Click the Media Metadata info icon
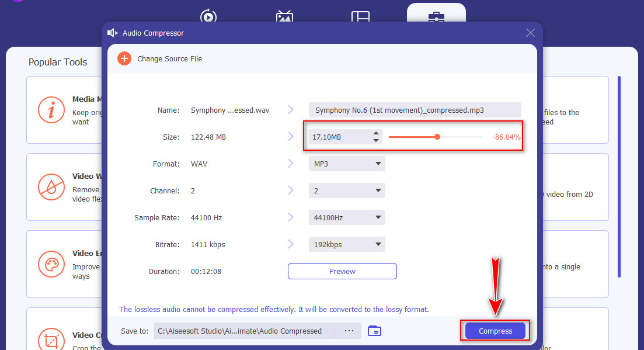 coord(51,110)
